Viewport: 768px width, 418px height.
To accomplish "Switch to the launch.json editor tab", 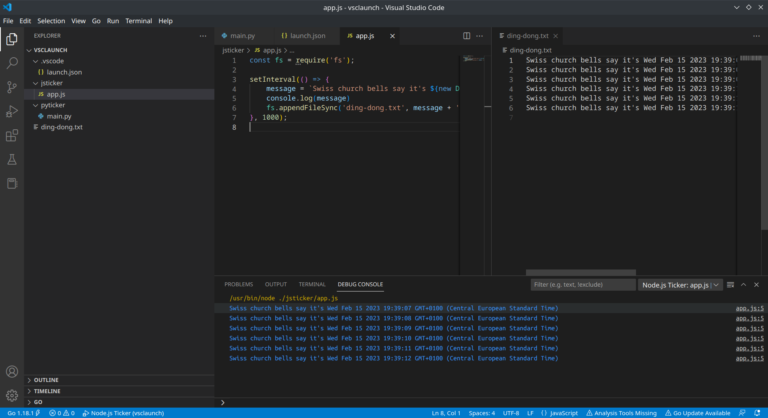I will pos(307,36).
